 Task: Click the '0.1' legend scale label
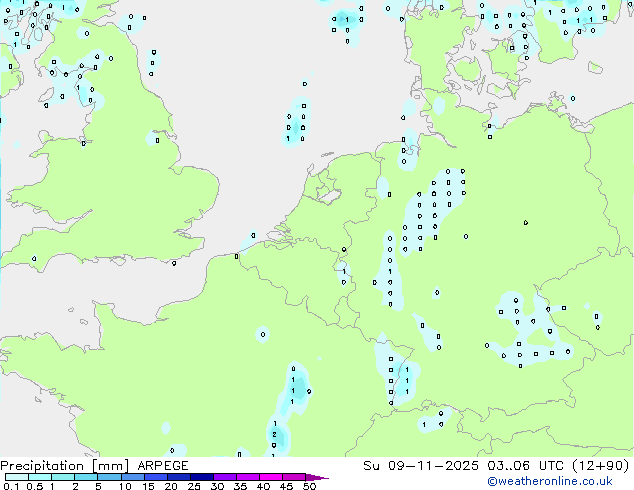point(11,486)
